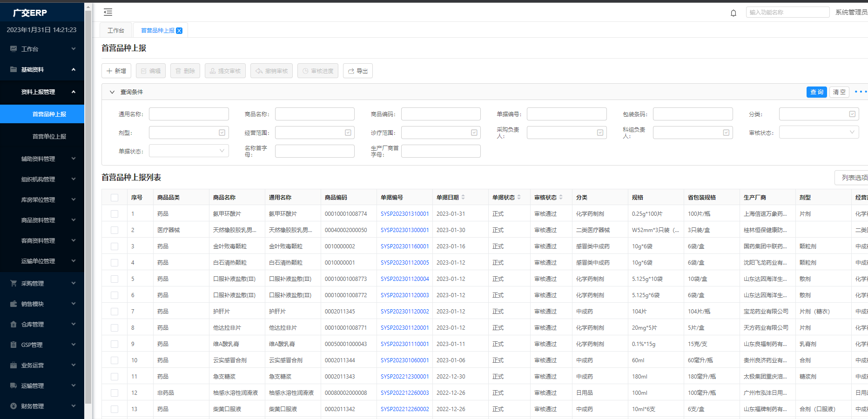Click the 通用名称 input field
Screen dimensions: 868x419
point(188,114)
